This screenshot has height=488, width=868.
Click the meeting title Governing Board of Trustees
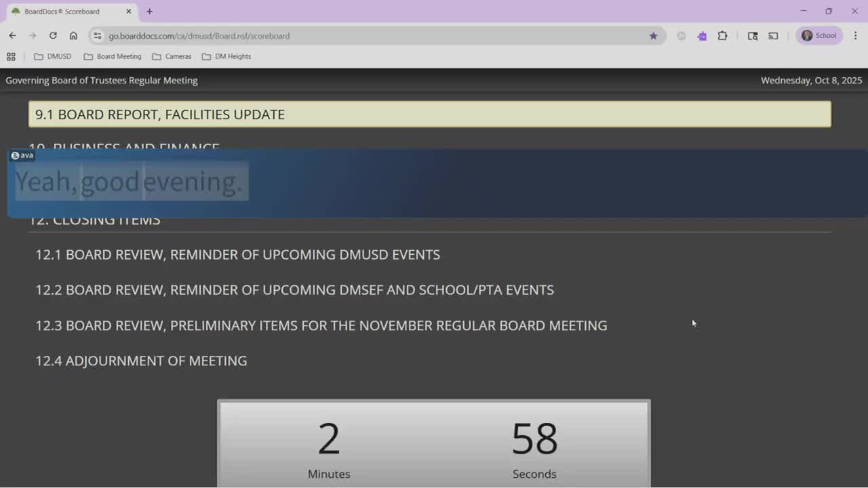point(102,80)
